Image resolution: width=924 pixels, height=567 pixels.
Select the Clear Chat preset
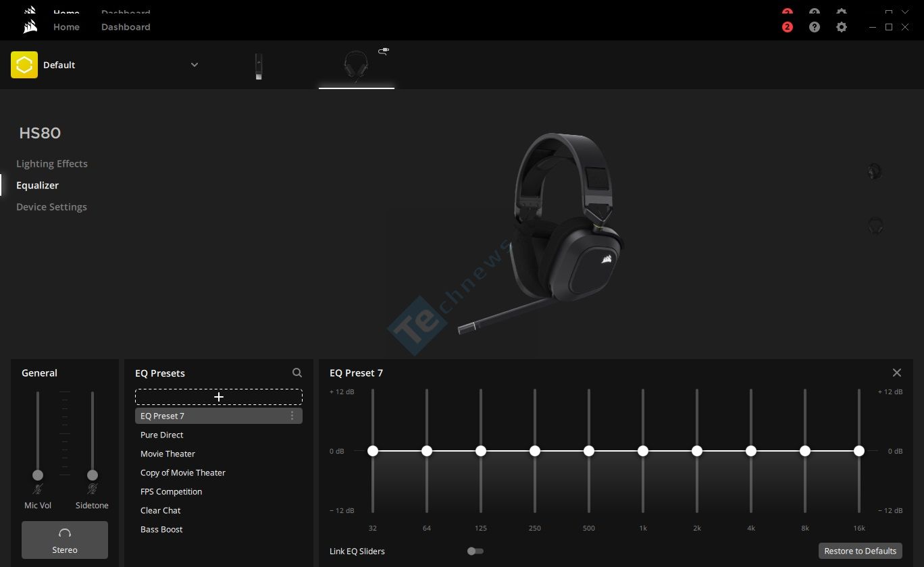point(219,510)
